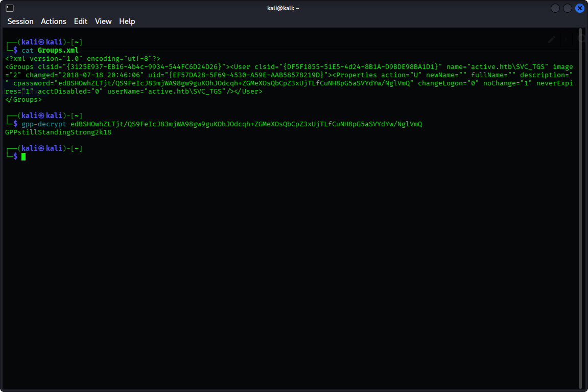588x392 pixels.
Task: Open the Edit menu
Action: pyautogui.click(x=80, y=21)
